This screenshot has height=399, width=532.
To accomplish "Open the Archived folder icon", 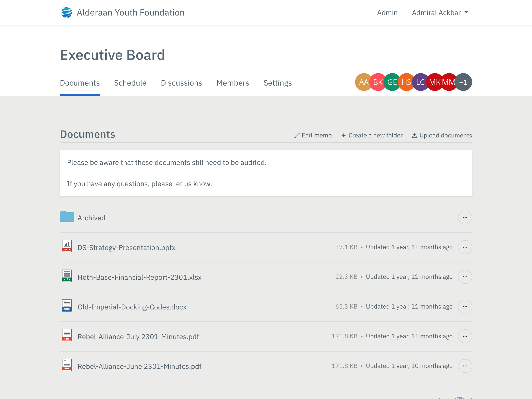I will tap(67, 216).
